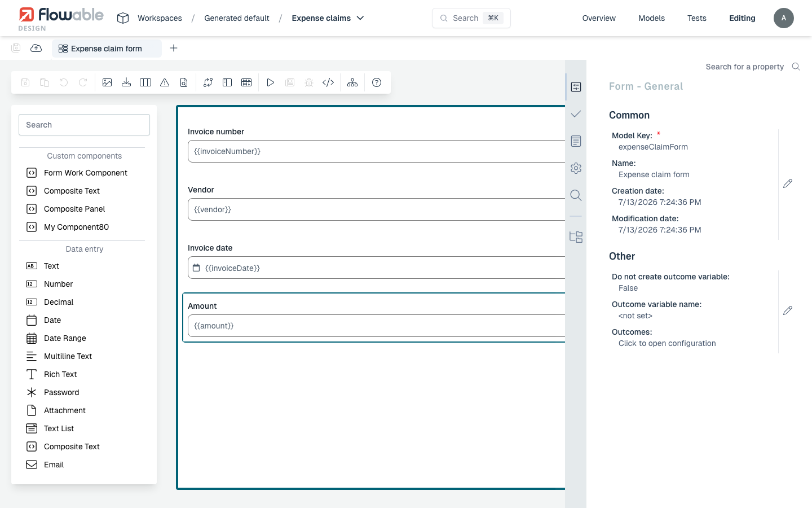Image resolution: width=812 pixels, height=508 pixels.
Task: Click the 'expenseClaimForm' model key value
Action: (653, 147)
